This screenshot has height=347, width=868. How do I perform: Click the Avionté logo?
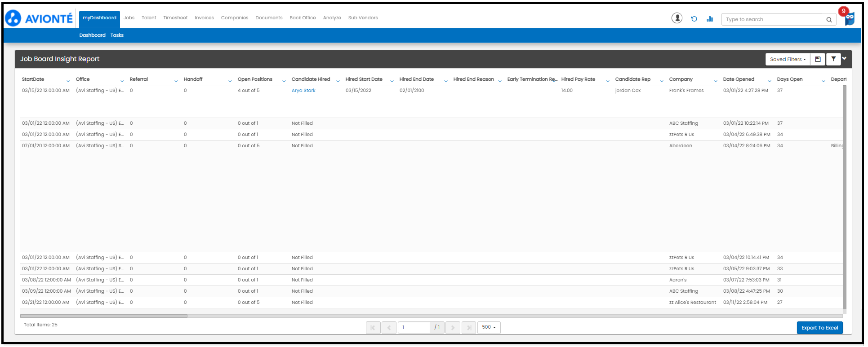[x=39, y=18]
